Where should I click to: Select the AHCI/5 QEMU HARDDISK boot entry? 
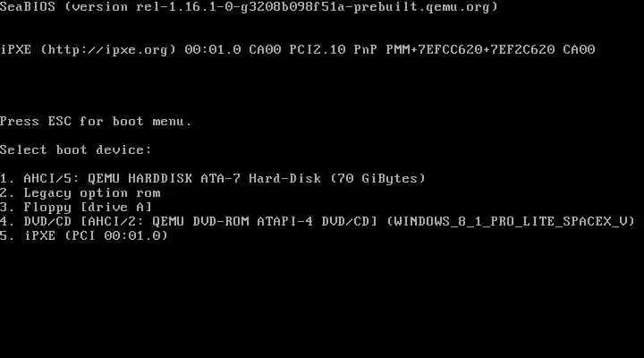(x=213, y=178)
